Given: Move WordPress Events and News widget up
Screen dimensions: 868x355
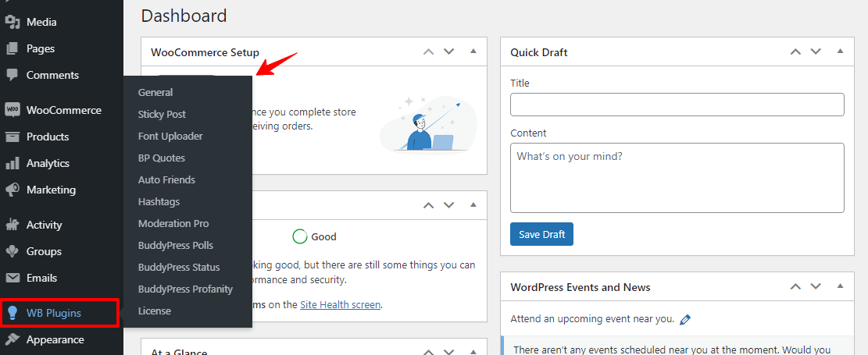Looking at the screenshot, I should tap(795, 286).
